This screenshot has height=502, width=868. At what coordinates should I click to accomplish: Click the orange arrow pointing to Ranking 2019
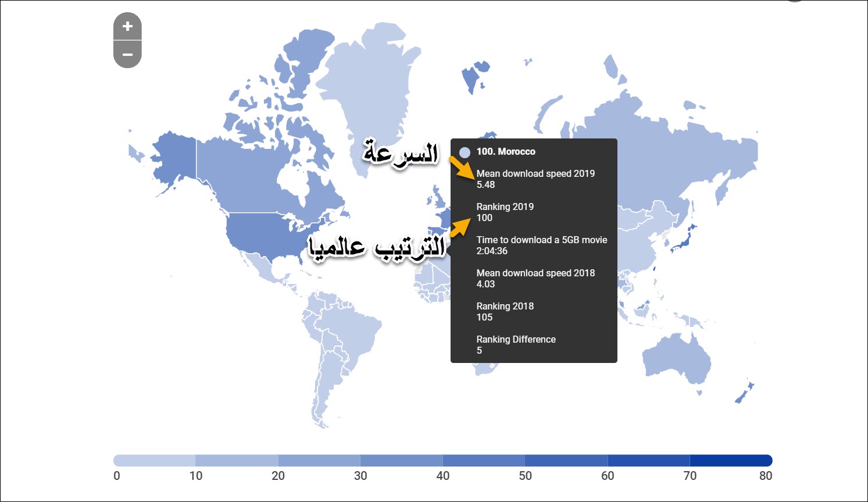click(460, 227)
